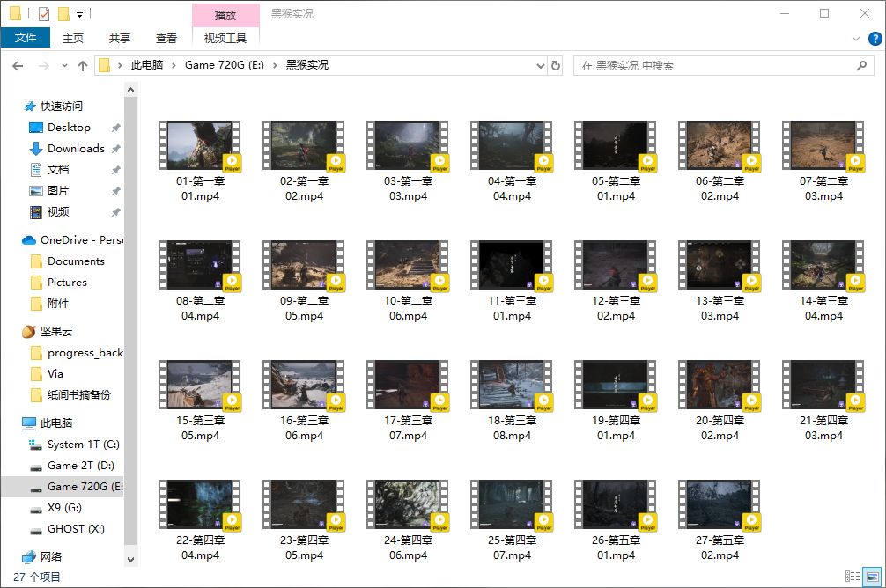Screen dimensions: 886x588
Task: Select the 视频工具 ribbon tab
Action: point(225,38)
